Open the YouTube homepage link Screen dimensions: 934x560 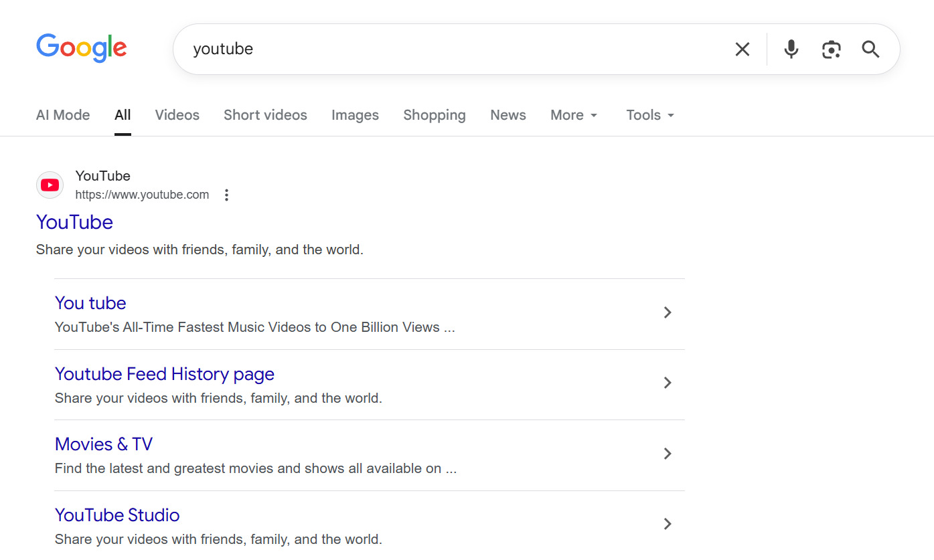(x=74, y=221)
